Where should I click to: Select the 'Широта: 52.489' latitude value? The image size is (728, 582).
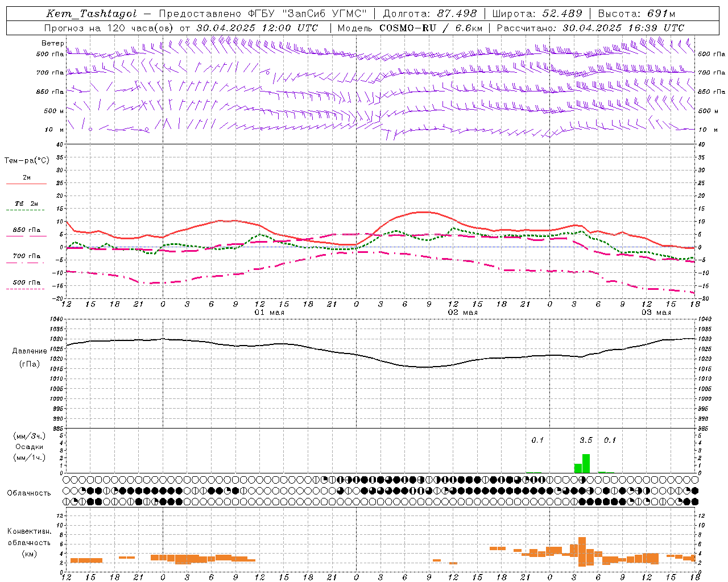[x=537, y=14]
